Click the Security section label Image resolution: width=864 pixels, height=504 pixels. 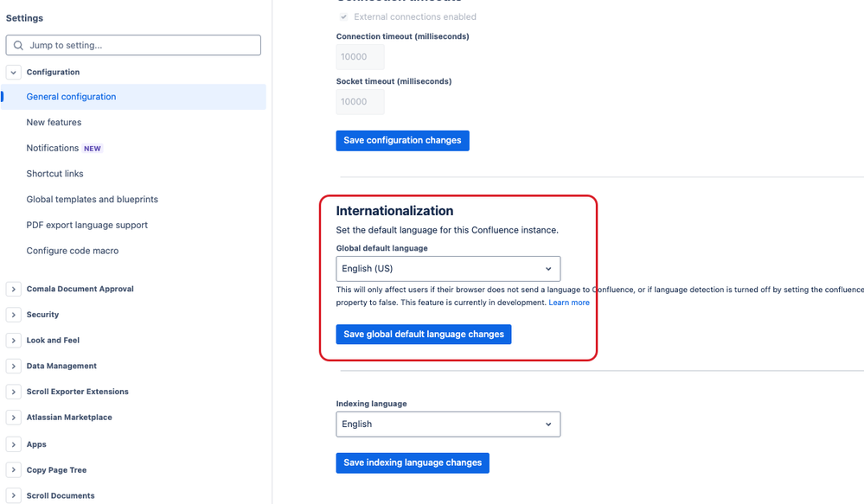pos(42,315)
